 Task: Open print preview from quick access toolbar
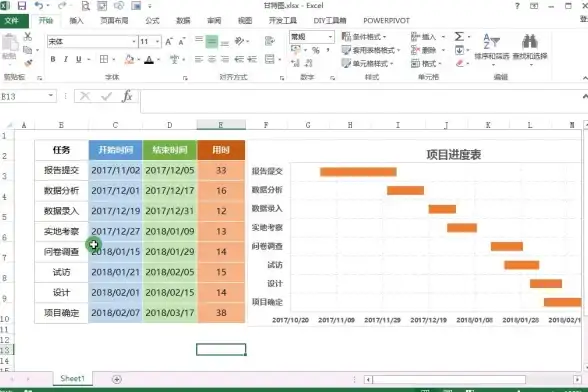point(86,6)
